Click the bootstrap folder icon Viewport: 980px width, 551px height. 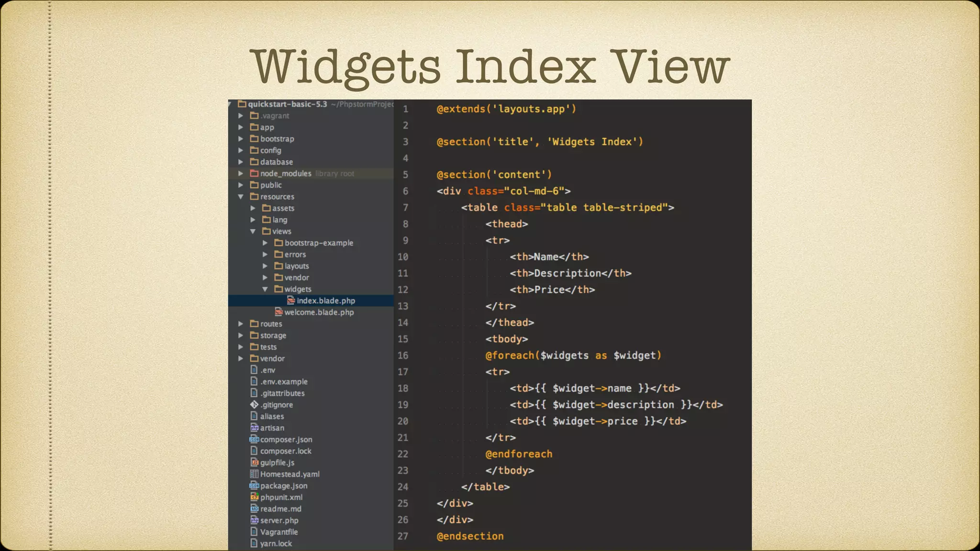pos(255,139)
